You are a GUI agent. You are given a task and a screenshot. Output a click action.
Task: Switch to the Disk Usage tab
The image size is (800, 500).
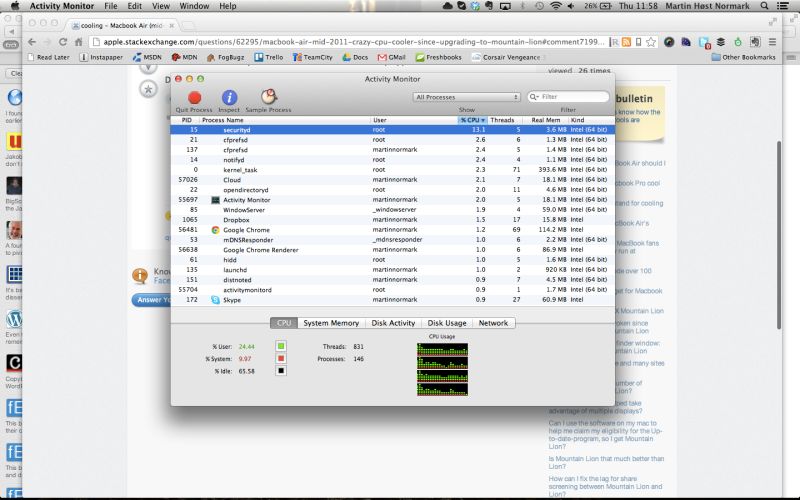pyautogui.click(x=447, y=323)
